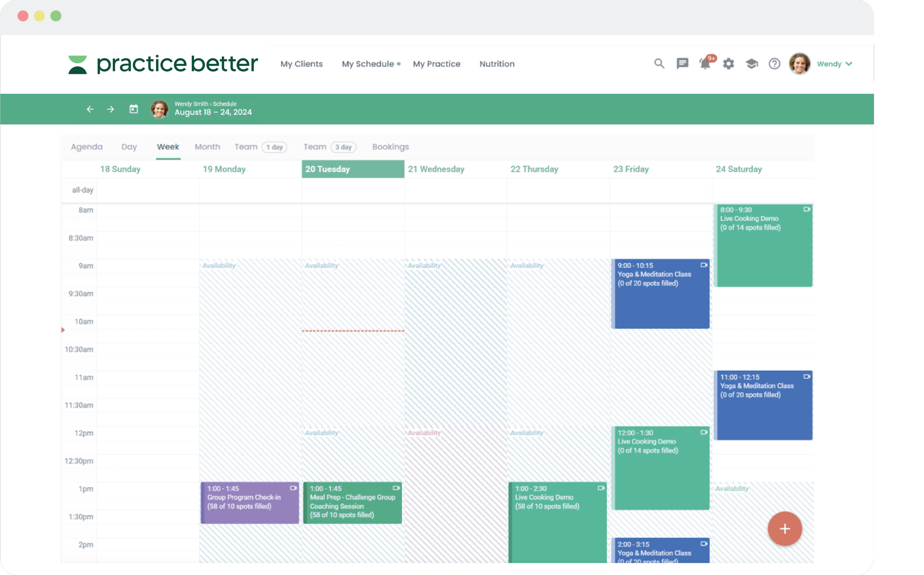Click the red add new plus button

785,528
